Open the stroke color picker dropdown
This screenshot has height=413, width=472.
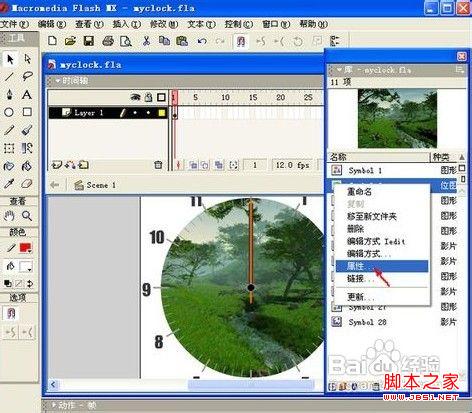pyautogui.click(x=26, y=248)
